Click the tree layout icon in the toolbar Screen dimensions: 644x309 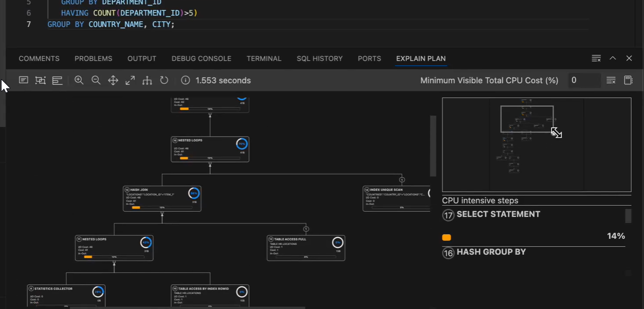pos(147,80)
